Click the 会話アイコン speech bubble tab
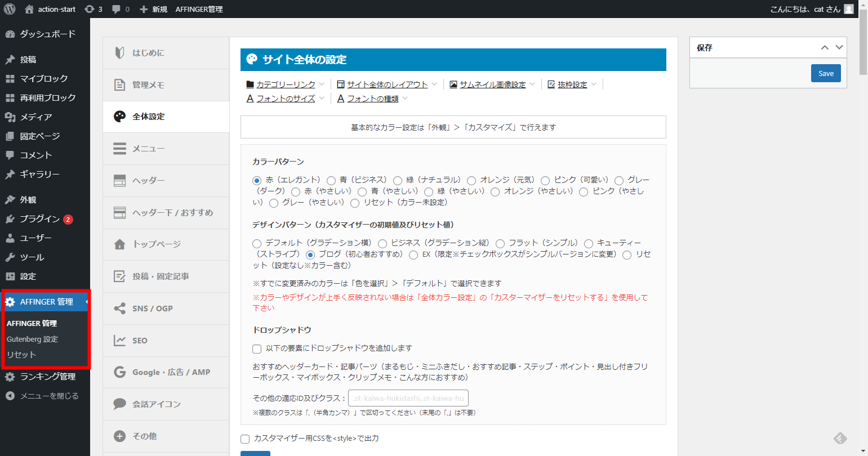This screenshot has height=456, width=868. click(119, 404)
